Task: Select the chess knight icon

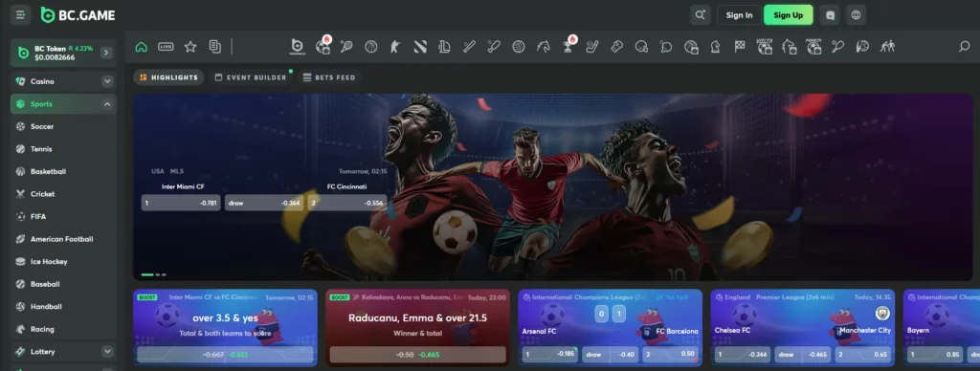Action: (715, 47)
